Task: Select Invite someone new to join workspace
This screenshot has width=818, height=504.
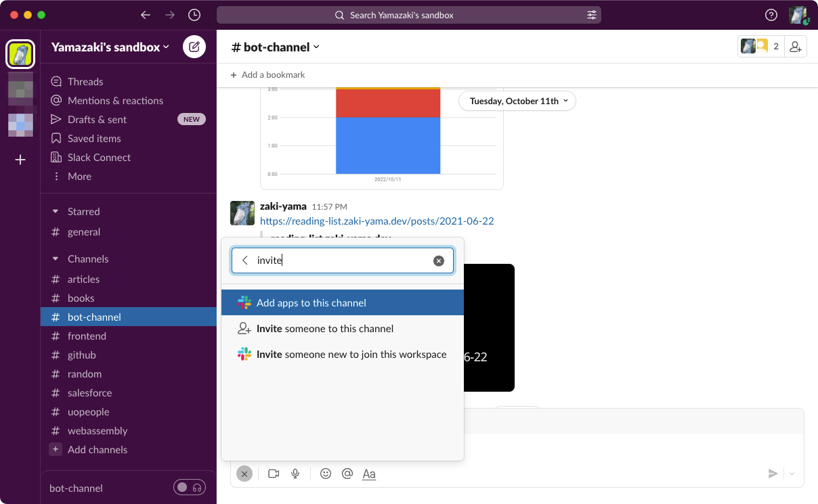Action: coord(343,354)
